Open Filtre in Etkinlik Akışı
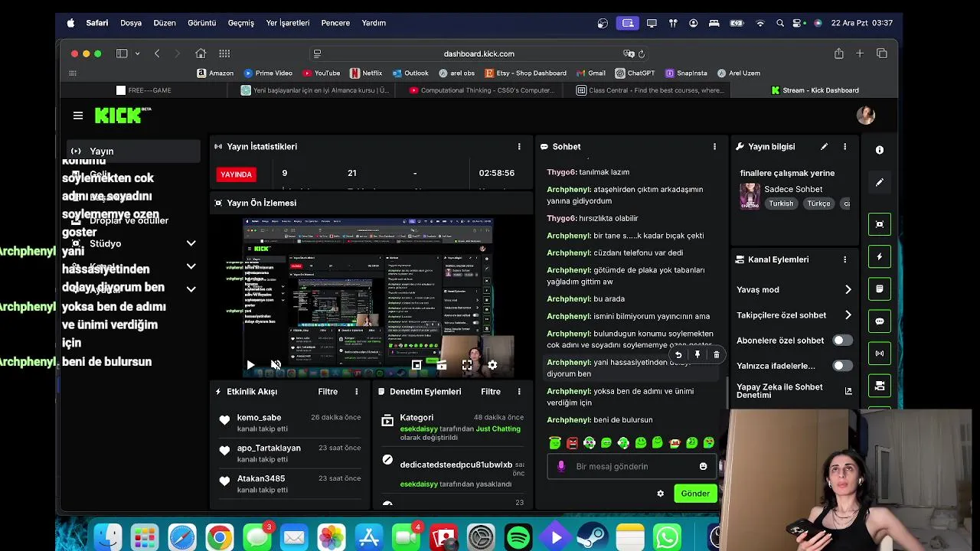Image resolution: width=980 pixels, height=551 pixels. click(328, 391)
